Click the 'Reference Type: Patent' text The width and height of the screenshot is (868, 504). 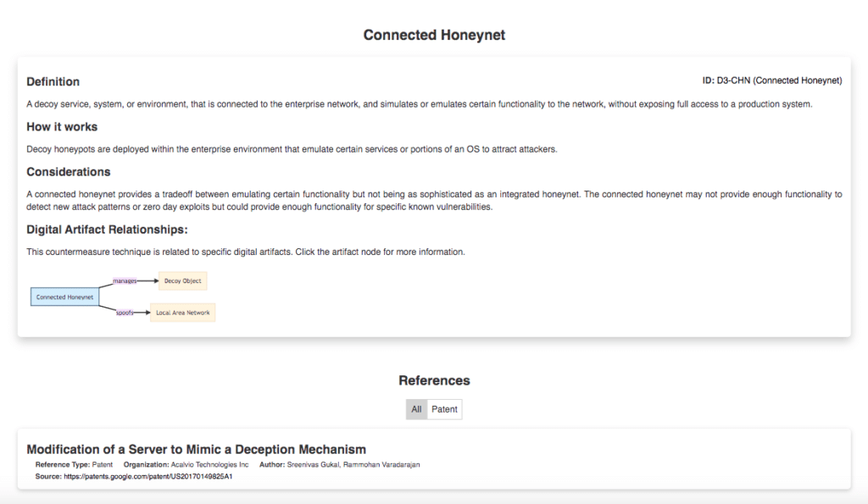tap(75, 465)
